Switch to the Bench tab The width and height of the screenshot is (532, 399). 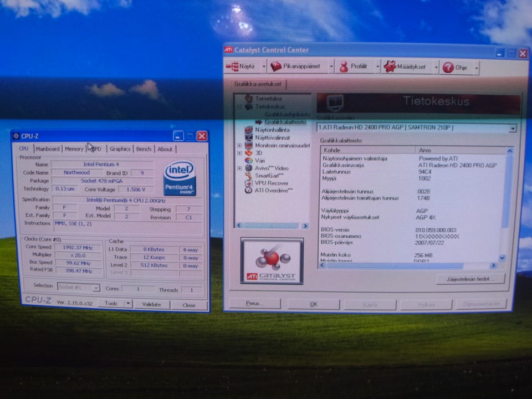144,149
